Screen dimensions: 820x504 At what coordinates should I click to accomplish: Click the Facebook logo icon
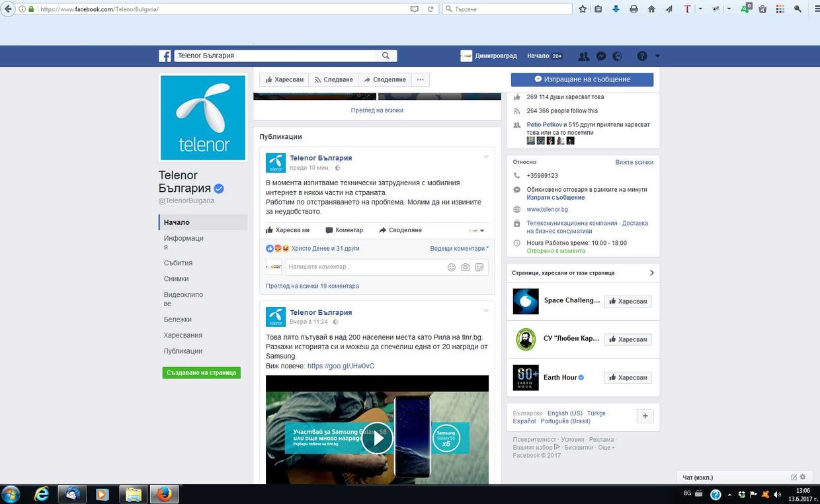tap(165, 56)
